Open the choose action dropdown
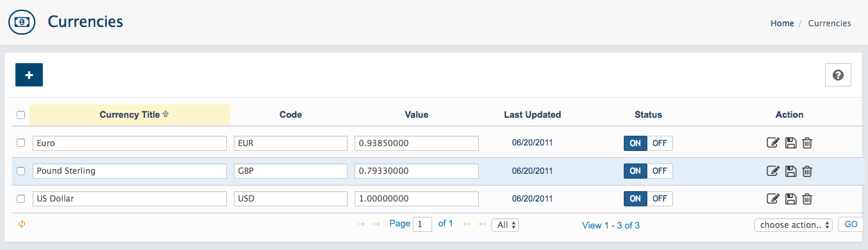Screen dimensions: 868x250 tap(793, 224)
